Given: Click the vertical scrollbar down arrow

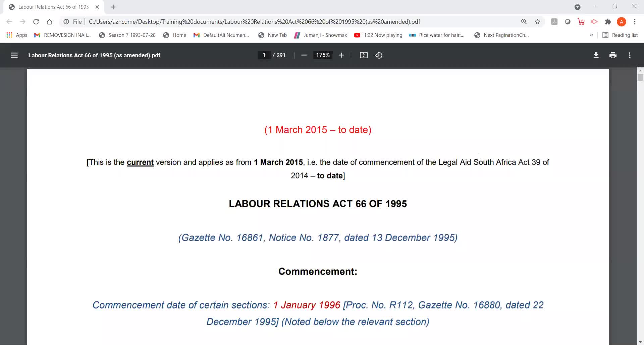Looking at the screenshot, I should (640, 342).
